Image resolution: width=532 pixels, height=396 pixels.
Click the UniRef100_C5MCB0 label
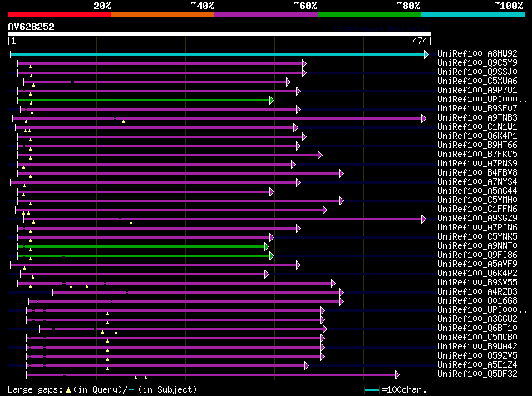tap(477, 338)
